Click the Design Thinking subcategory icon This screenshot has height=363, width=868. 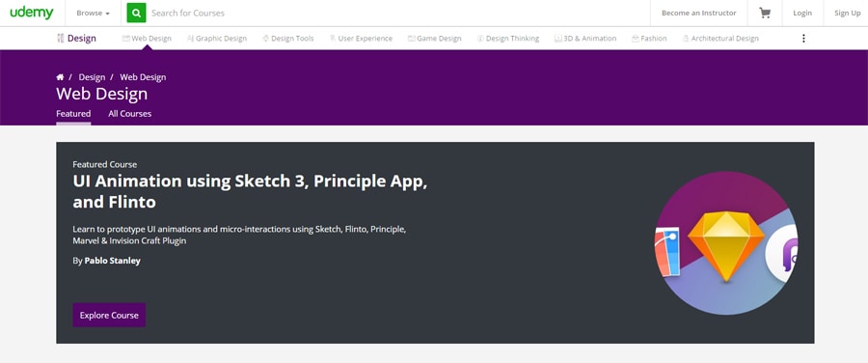[480, 39]
